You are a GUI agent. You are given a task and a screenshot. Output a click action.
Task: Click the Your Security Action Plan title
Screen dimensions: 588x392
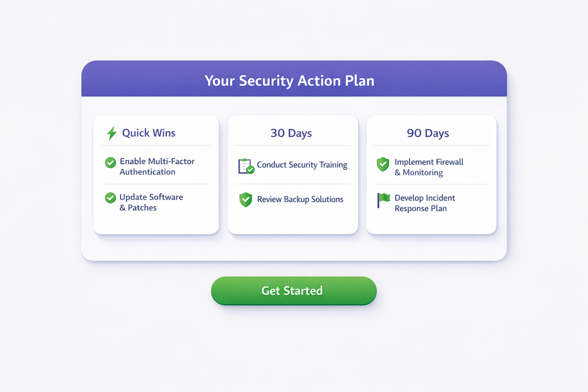coord(289,81)
